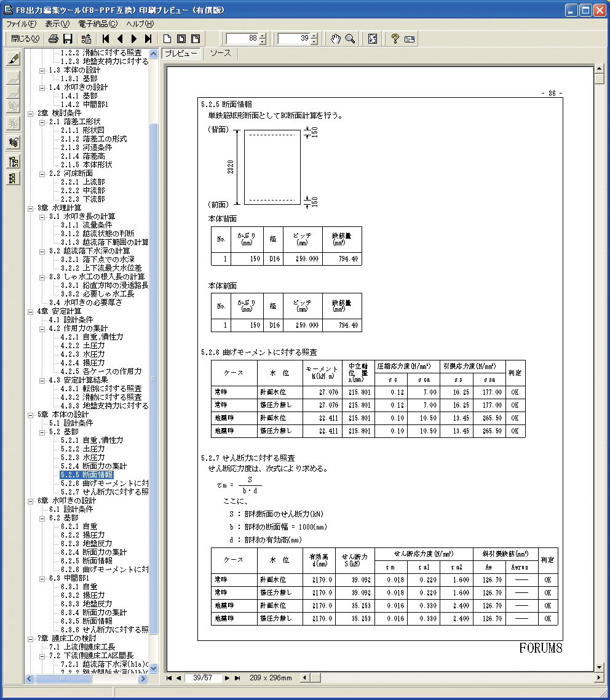Go to first page in bottom navigator
This screenshot has height=700, width=610.
pos(169,678)
